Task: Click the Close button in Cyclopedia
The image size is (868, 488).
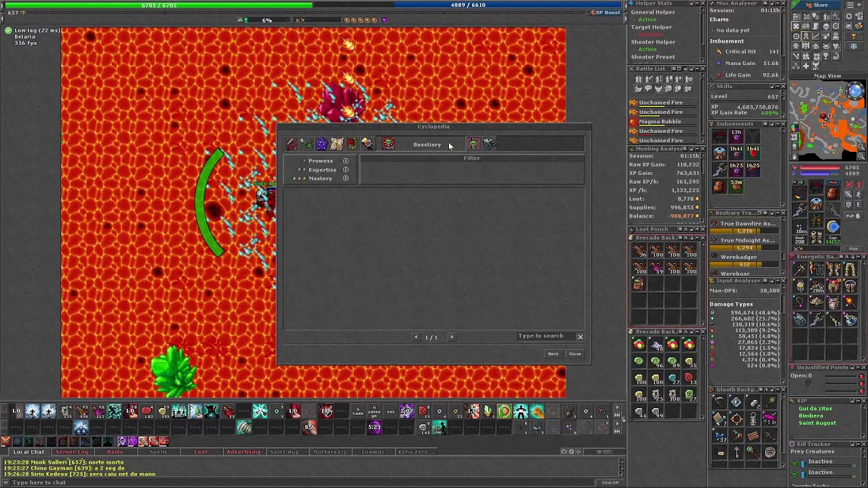Action: point(575,354)
